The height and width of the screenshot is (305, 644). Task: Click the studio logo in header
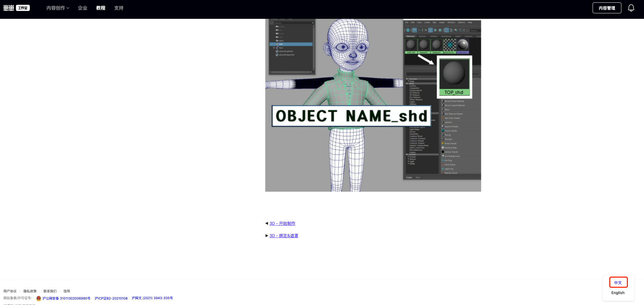16,8
